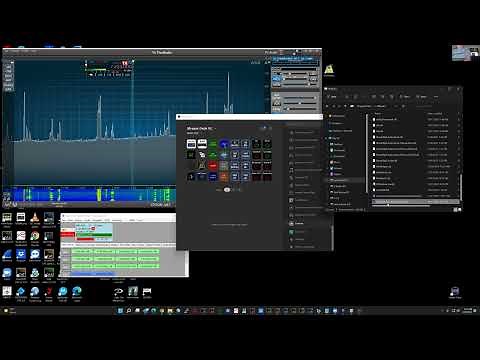Go back in File Explorer

coord(328,106)
